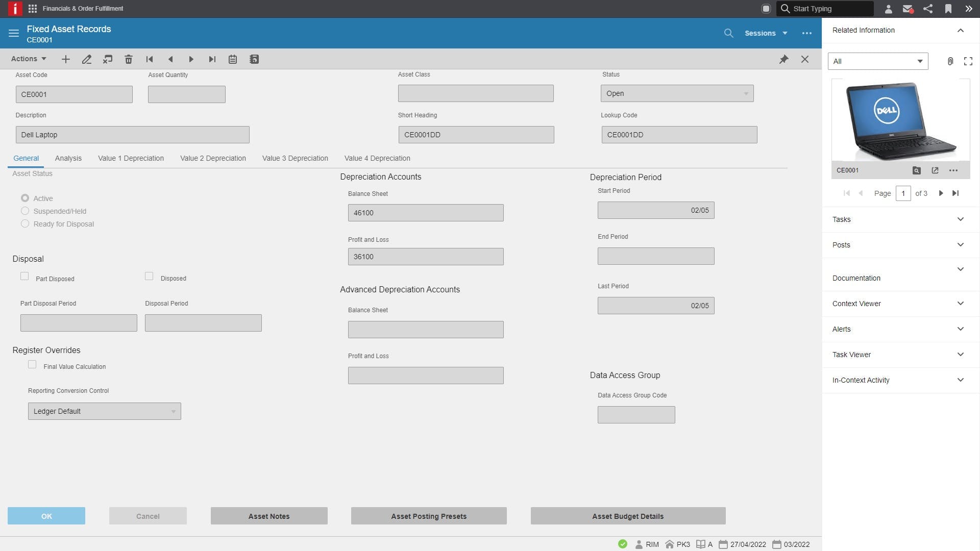The height and width of the screenshot is (551, 980).
Task: Jump to the first record
Action: 150,59
